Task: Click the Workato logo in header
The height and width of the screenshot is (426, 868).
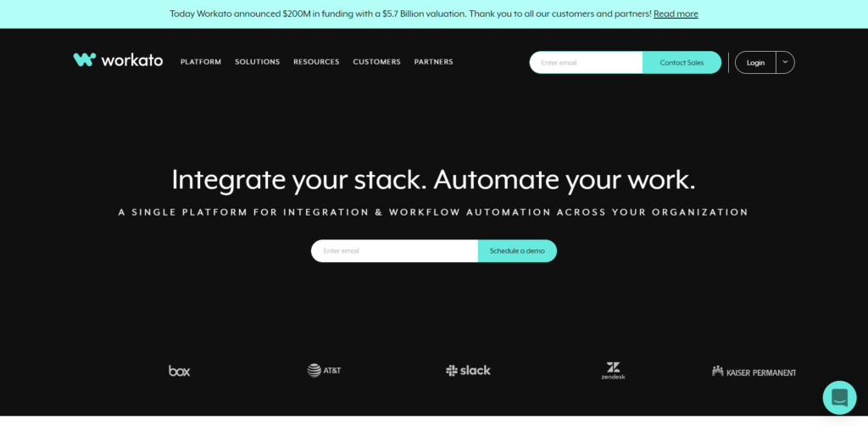Action: pos(118,60)
